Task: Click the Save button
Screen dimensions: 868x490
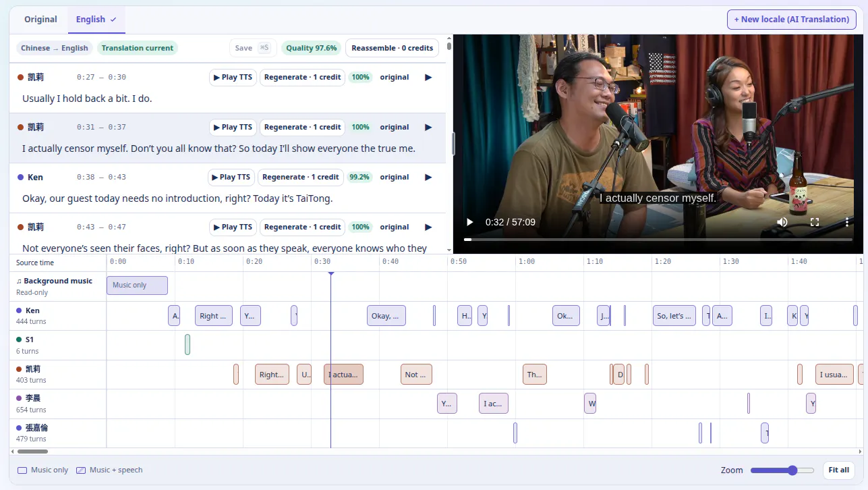Action: click(x=252, y=49)
